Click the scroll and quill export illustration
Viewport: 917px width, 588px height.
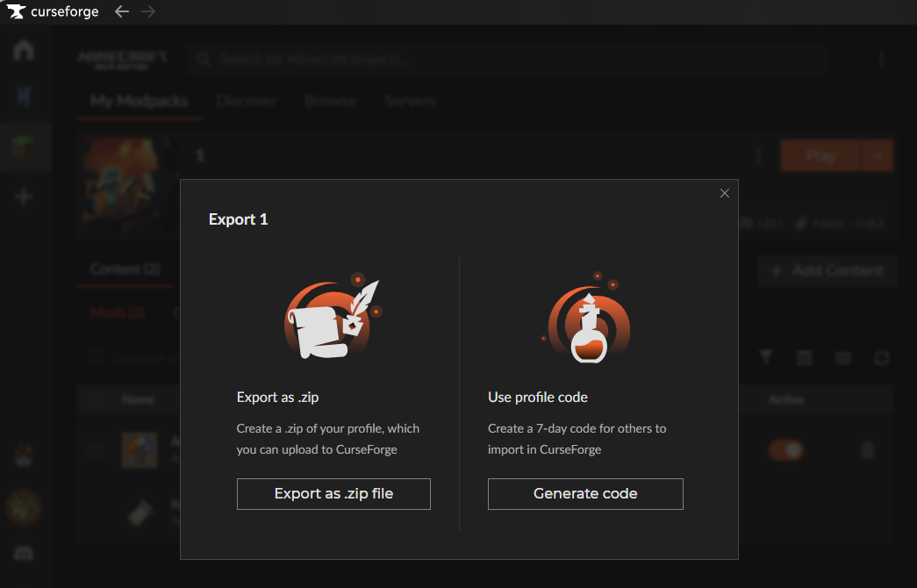[333, 316]
